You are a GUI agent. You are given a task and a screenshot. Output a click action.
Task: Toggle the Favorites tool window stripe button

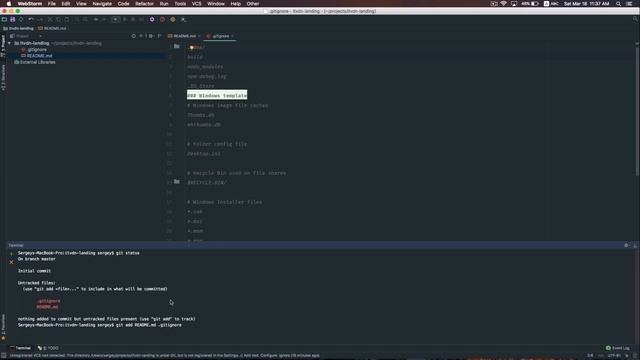click(3, 327)
